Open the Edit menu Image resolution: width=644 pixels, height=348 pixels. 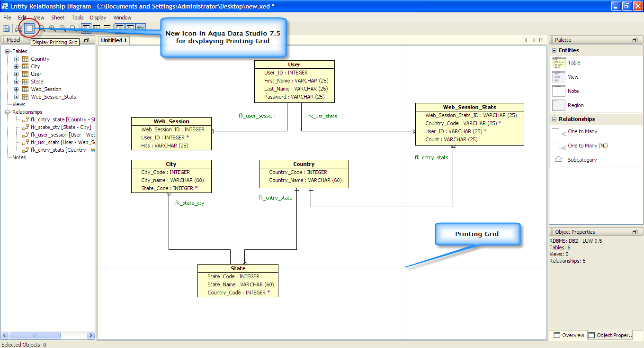coord(22,18)
